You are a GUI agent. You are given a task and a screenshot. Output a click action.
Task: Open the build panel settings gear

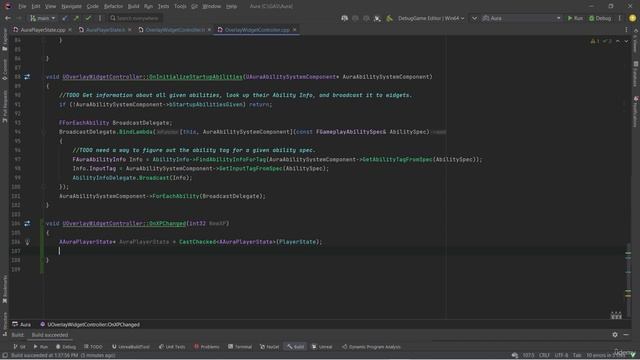point(615,335)
